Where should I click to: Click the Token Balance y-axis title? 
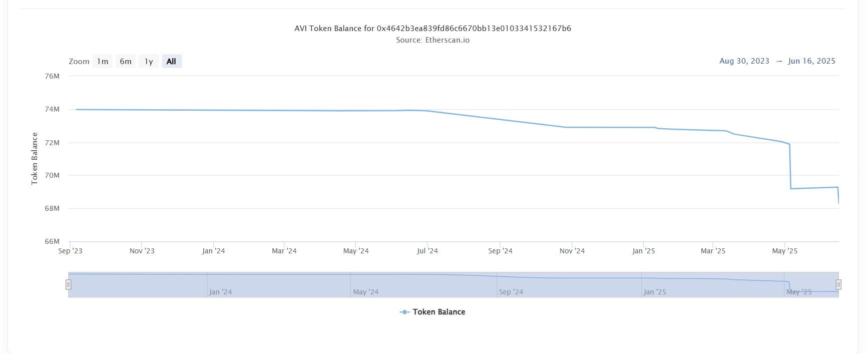tap(35, 159)
